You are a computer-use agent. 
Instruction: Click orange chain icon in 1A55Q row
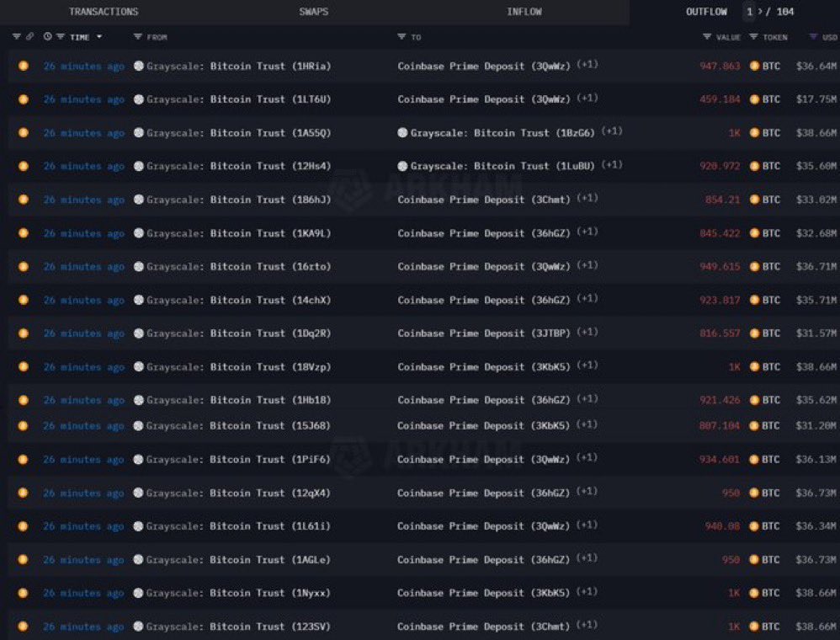click(23, 133)
